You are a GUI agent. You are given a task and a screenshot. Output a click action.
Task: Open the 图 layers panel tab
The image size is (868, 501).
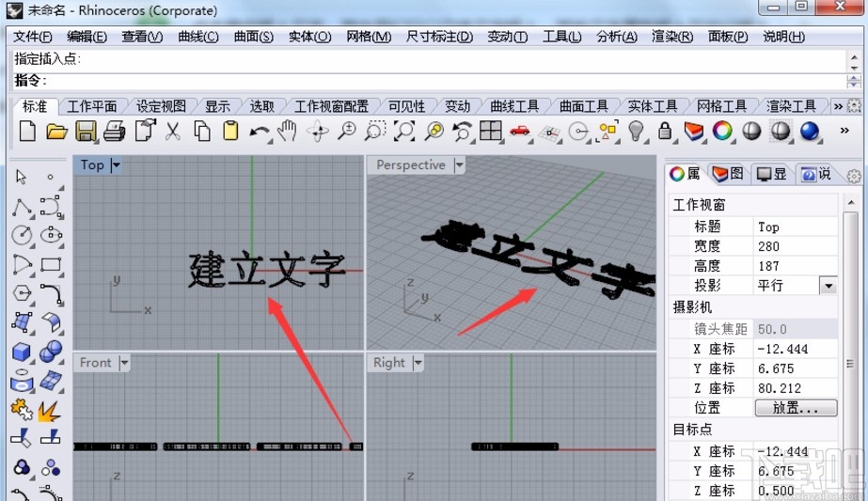coord(727,174)
